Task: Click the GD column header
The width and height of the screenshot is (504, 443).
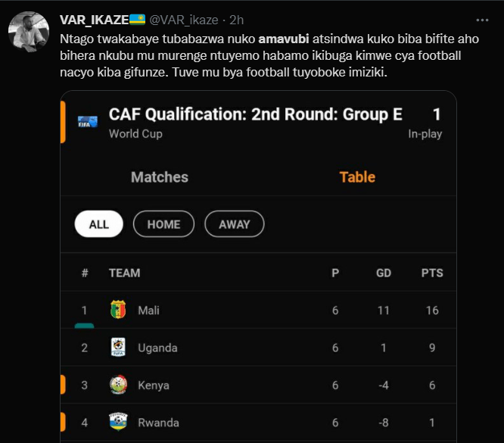Action: click(384, 273)
